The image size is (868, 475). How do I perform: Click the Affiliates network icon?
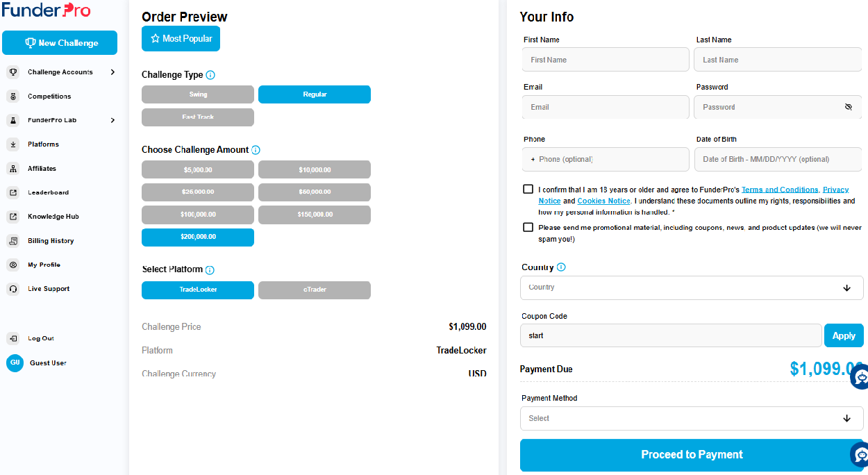click(x=12, y=169)
